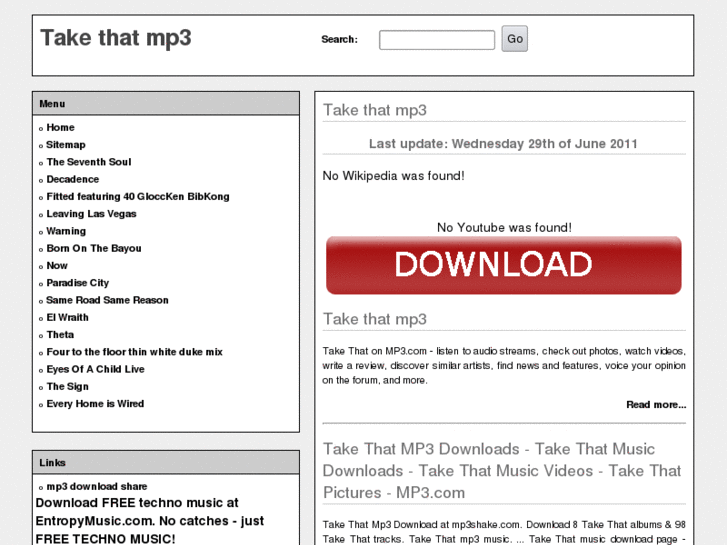Click the Last update date text
This screenshot has width=727, height=545.
click(x=504, y=144)
